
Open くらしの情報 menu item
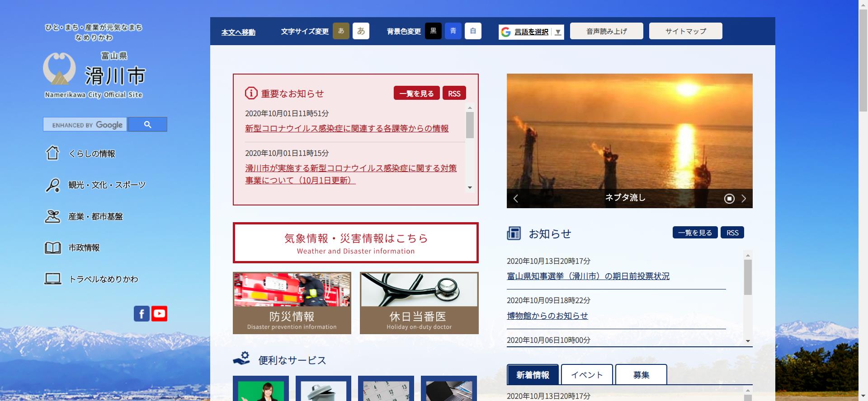(x=92, y=154)
